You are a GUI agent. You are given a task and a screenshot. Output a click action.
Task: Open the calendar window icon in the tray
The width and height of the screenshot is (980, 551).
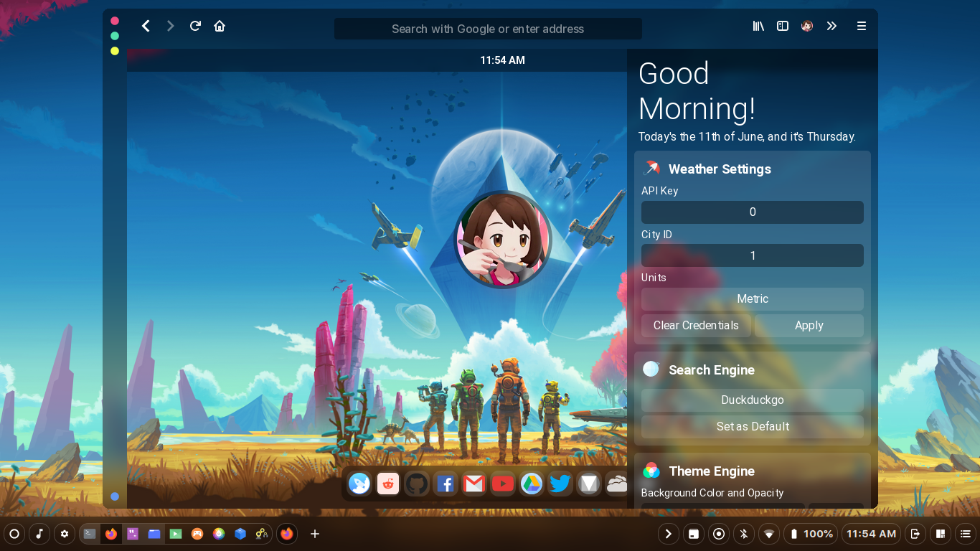pyautogui.click(x=693, y=534)
